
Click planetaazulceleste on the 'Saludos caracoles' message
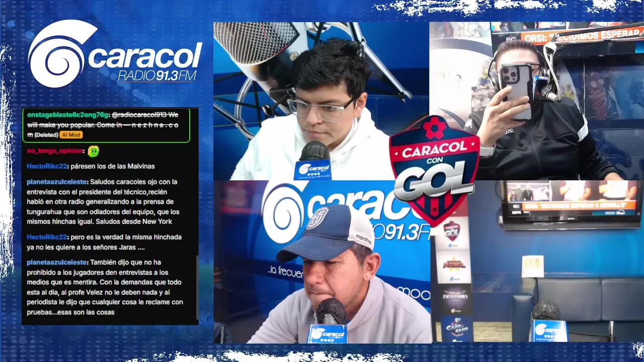click(x=57, y=182)
